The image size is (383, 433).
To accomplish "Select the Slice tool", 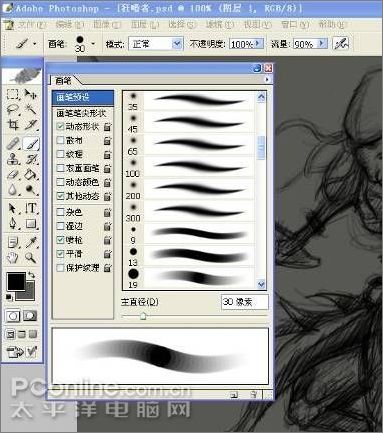I will point(31,125).
